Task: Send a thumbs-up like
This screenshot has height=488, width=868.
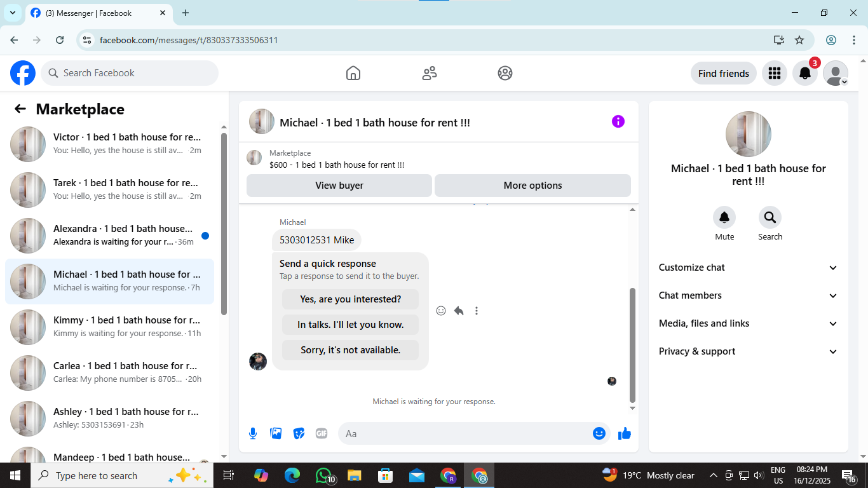Action: pos(625,433)
